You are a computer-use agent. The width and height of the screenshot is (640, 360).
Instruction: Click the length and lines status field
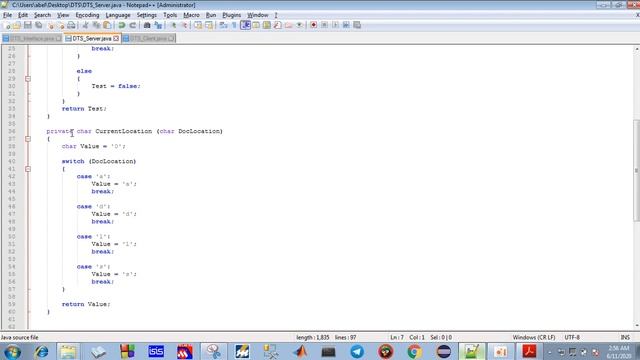[x=326, y=338]
